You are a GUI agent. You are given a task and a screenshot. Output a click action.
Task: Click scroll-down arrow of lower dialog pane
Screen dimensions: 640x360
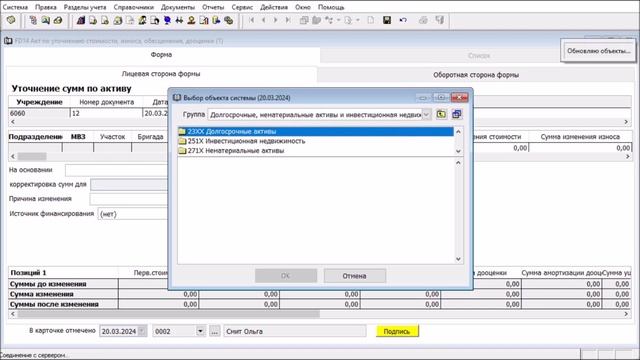click(x=458, y=259)
